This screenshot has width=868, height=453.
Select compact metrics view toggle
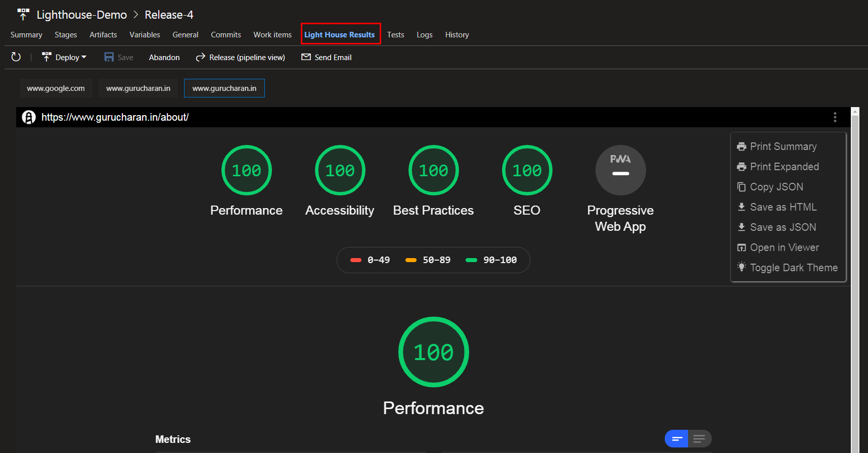676,438
